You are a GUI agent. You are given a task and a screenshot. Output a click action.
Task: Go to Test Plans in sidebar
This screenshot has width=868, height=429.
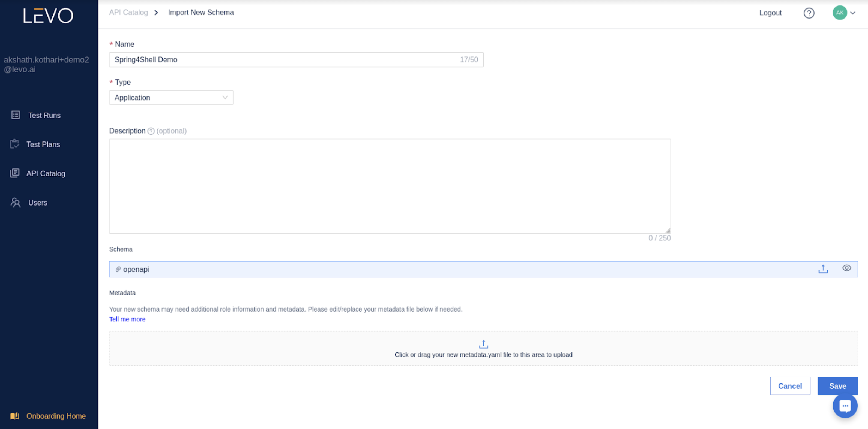[43, 144]
